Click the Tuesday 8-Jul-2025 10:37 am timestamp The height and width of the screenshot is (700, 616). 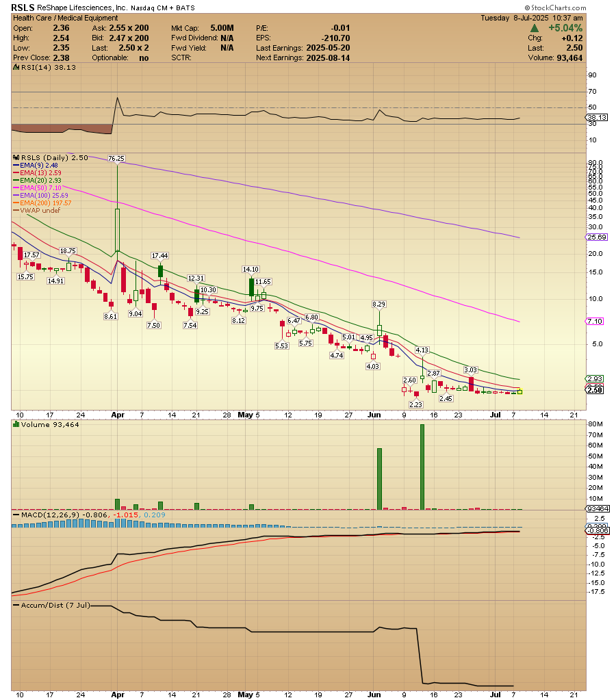532,18
